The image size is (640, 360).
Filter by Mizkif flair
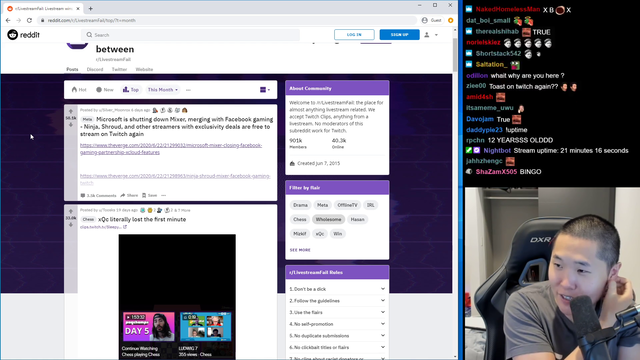click(300, 234)
